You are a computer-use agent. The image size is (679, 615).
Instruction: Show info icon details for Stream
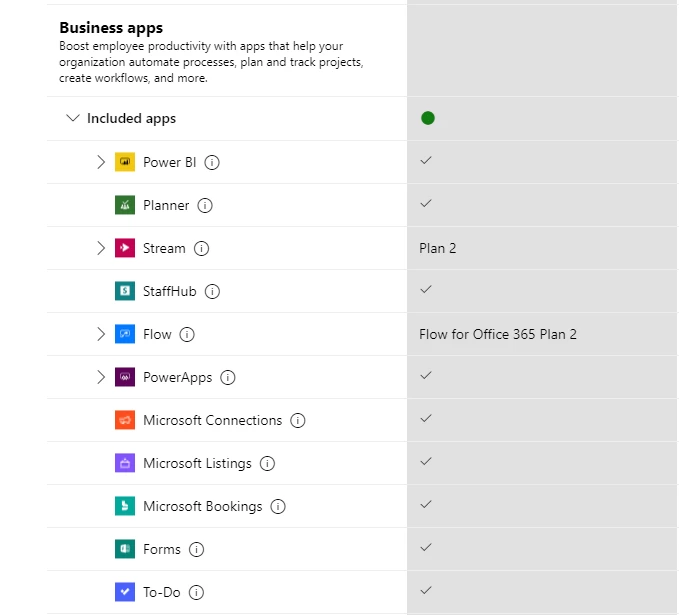(x=201, y=249)
